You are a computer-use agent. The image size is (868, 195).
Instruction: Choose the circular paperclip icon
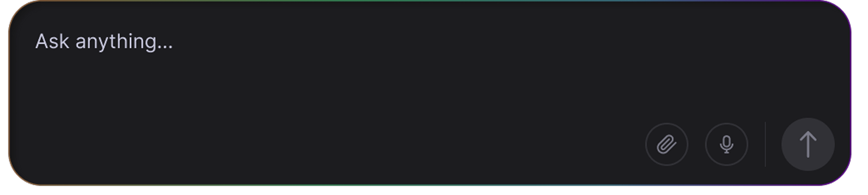[x=666, y=144]
